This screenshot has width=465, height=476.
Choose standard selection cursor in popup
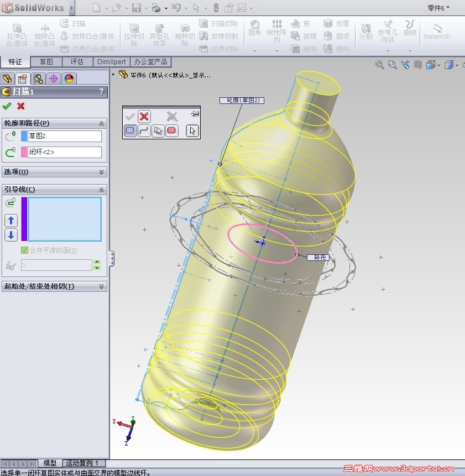192,130
